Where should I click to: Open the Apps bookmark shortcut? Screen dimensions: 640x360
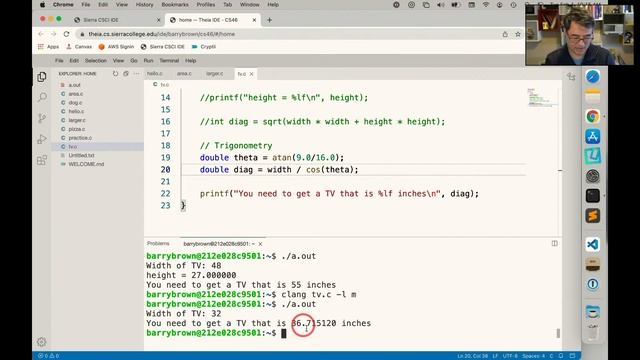(49, 47)
